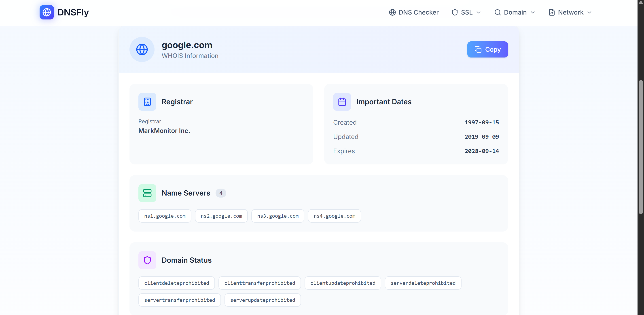Click the Name Servers count badge showing 4

click(x=221, y=193)
